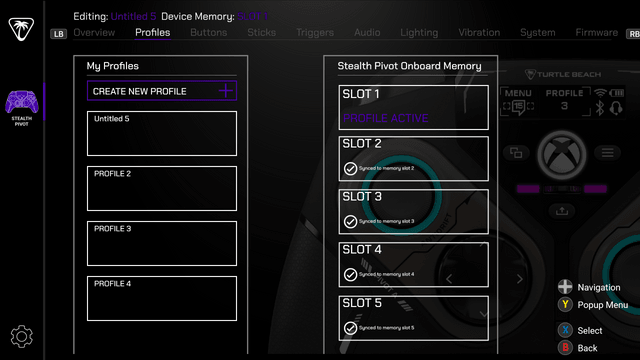Go to the Firmware tab
Image resolution: width=640 pixels, height=360 pixels.
coord(596,33)
